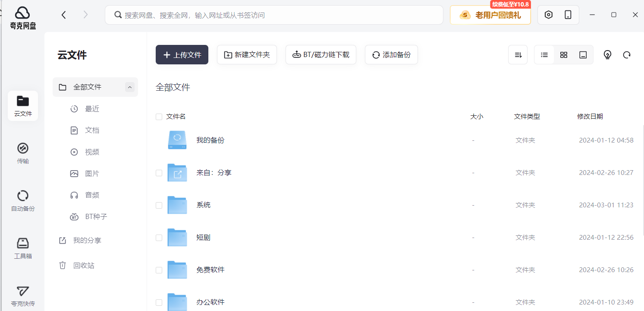
Task: Toggle the select-all checkbox beside 文件名
Action: tap(159, 117)
